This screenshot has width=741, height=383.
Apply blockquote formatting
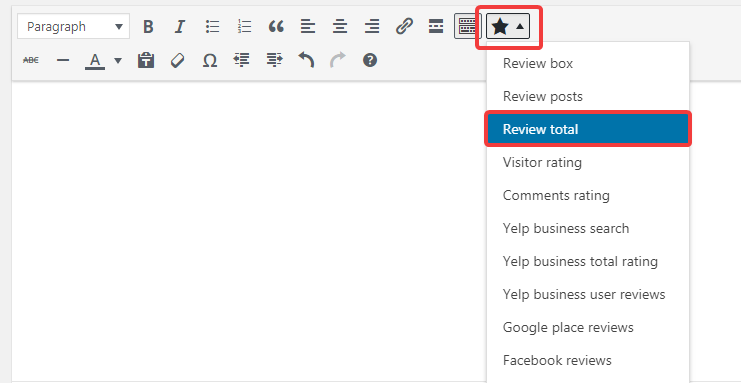click(x=276, y=26)
